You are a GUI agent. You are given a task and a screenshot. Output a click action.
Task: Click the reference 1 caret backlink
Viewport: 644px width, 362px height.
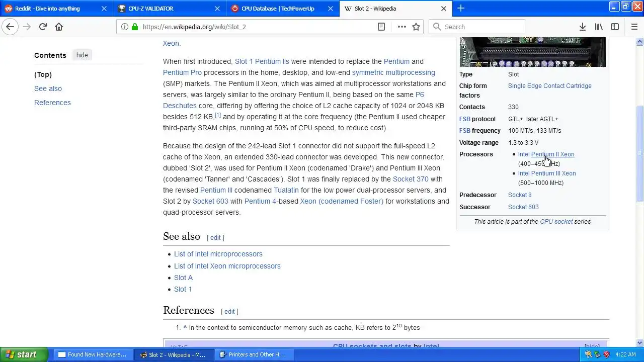click(x=185, y=328)
